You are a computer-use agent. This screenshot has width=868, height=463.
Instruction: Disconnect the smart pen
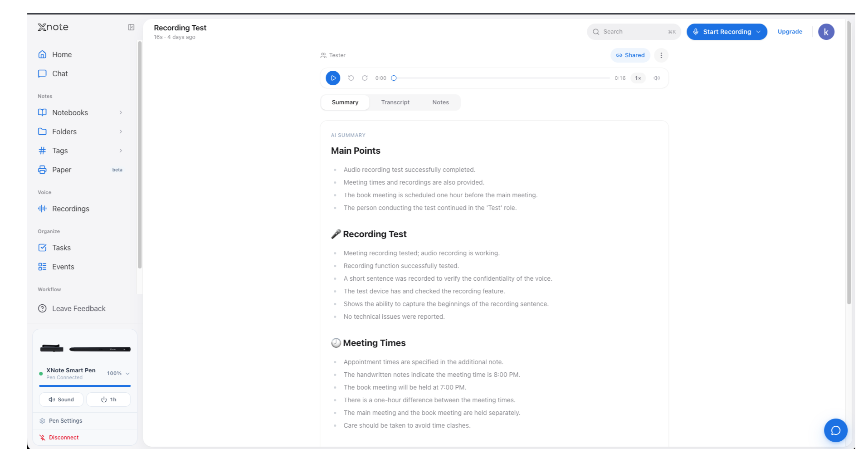pos(63,438)
